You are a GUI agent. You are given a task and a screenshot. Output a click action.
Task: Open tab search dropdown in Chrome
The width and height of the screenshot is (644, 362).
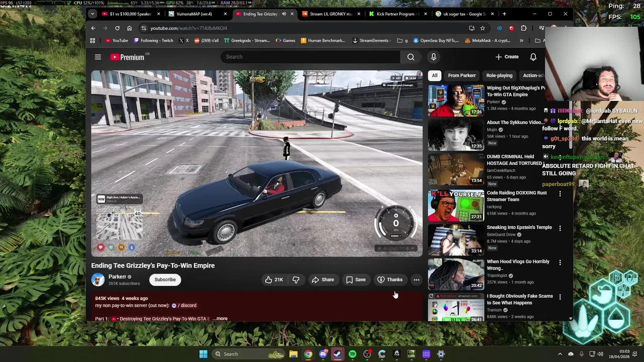click(x=93, y=14)
